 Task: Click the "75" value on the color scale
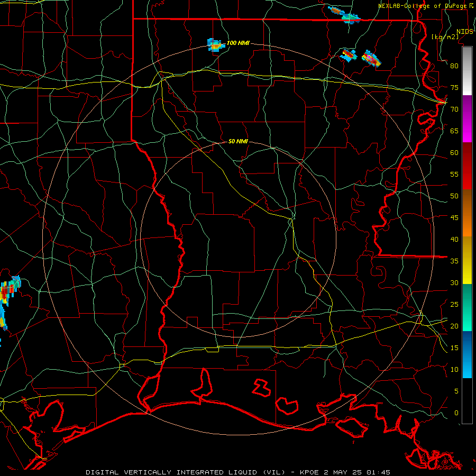[x=454, y=87]
